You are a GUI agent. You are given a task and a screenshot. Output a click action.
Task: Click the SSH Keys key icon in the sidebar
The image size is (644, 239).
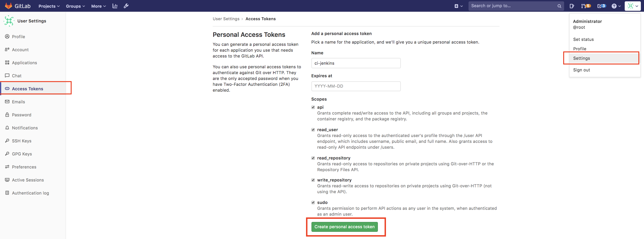[x=7, y=141]
